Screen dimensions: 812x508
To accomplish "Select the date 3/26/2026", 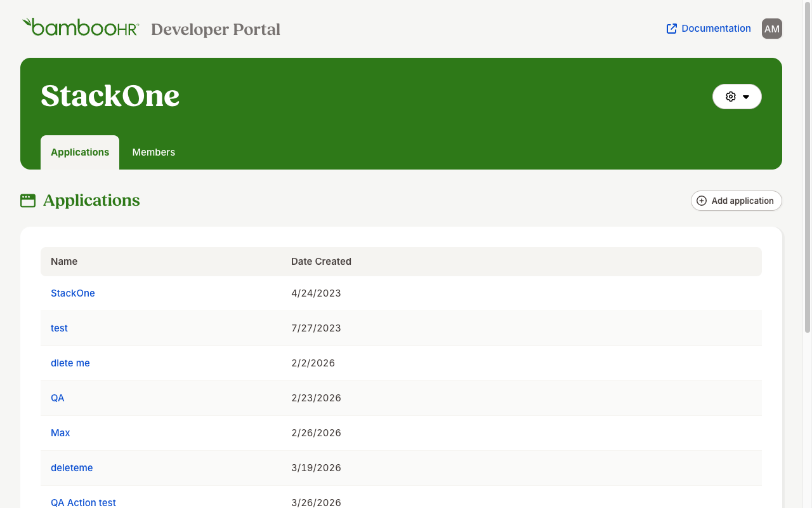I will point(316,502).
